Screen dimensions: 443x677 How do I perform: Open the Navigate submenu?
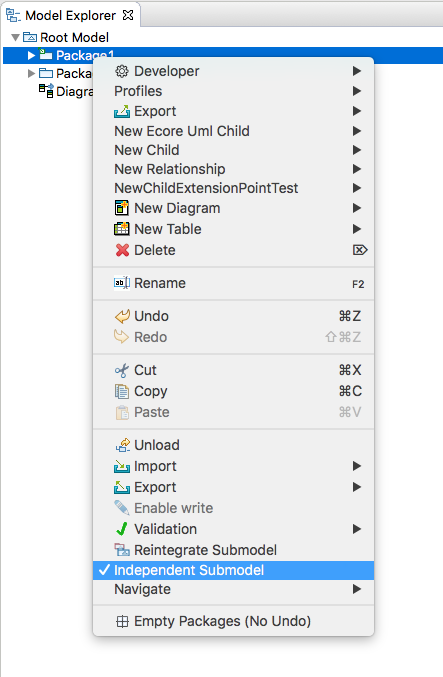pyautogui.click(x=234, y=589)
